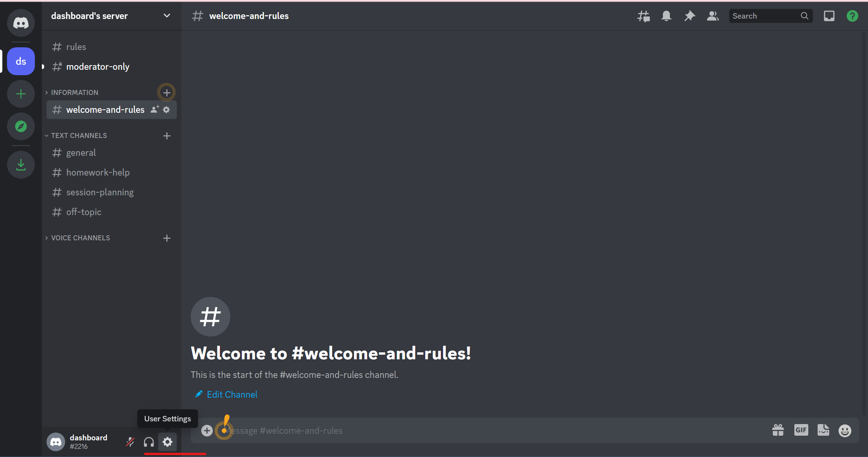Add new TEXT CHANNELS plus button

point(167,136)
